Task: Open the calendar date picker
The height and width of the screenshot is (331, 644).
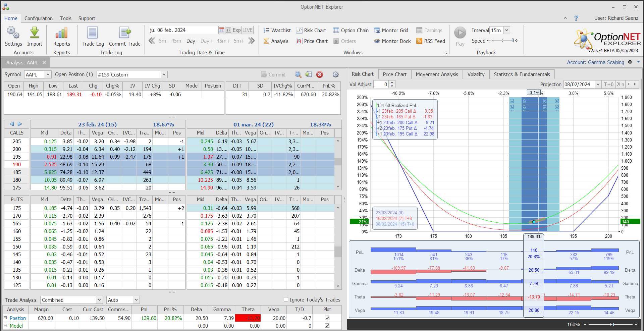Action: 221,30
